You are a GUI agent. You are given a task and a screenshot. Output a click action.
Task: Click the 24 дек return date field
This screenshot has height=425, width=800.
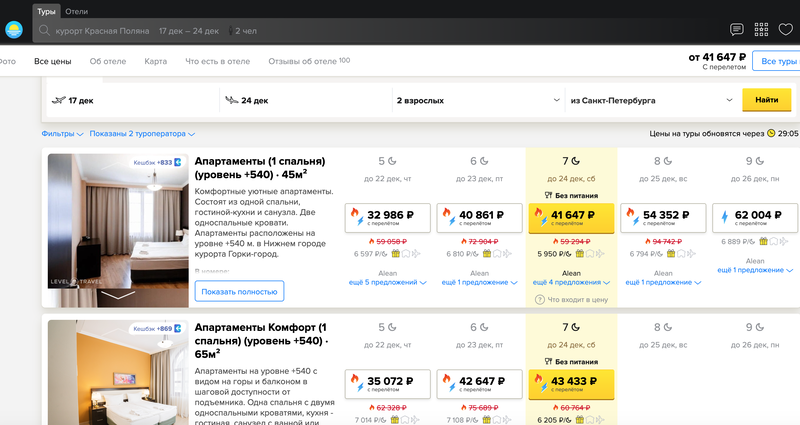click(x=306, y=101)
